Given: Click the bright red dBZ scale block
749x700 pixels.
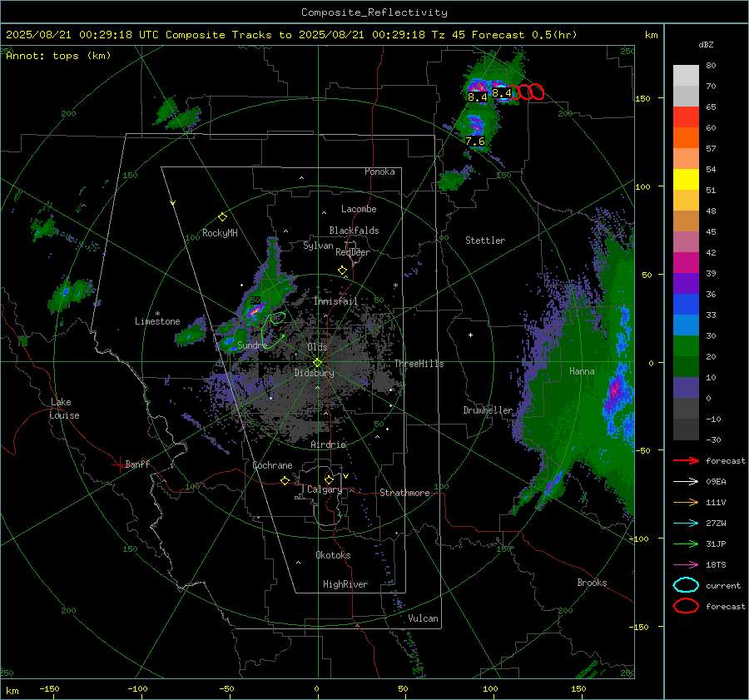Looking at the screenshot, I should pyautogui.click(x=686, y=117).
